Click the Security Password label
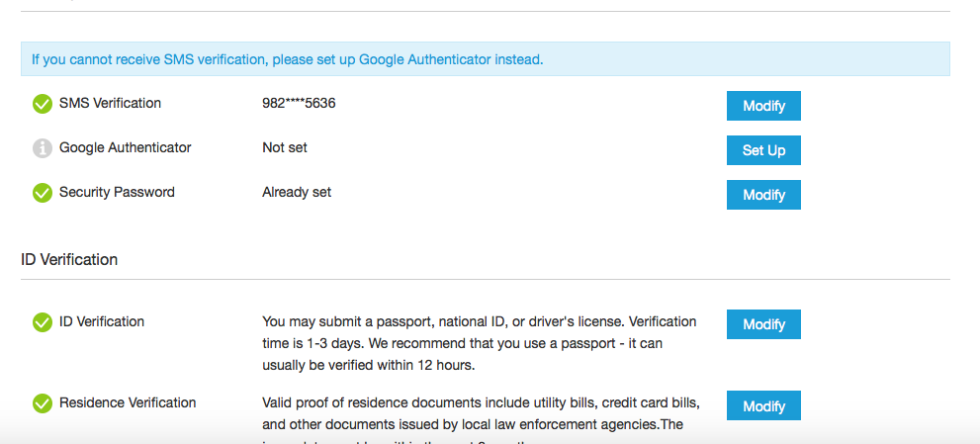Screen dimensions: 980x444 (117, 192)
